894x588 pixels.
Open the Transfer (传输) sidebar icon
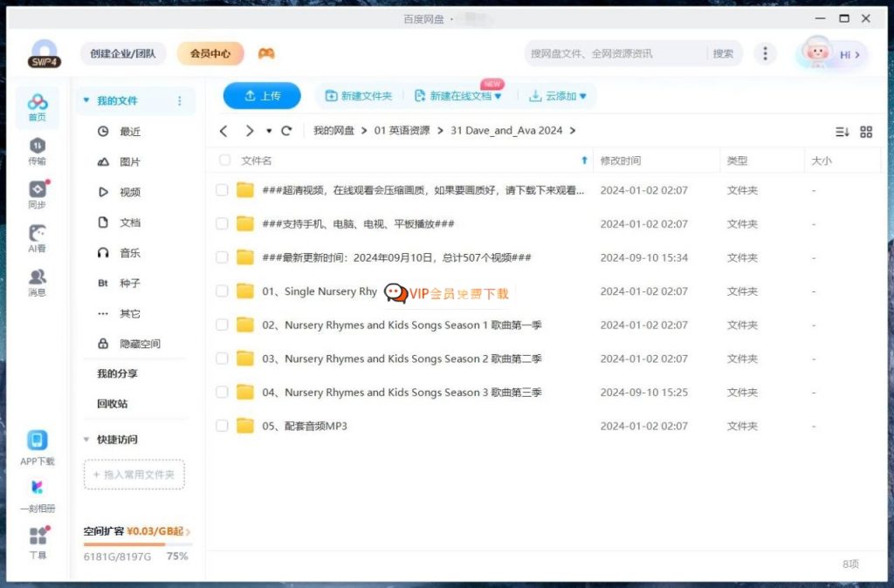click(37, 151)
